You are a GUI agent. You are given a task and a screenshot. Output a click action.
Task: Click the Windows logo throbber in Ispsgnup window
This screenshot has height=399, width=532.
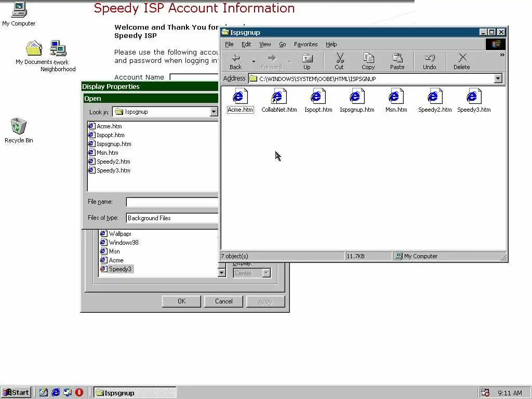click(x=495, y=45)
